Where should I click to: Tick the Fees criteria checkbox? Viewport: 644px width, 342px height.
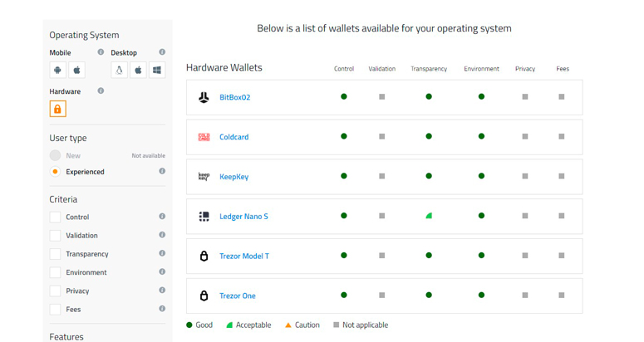coord(55,310)
